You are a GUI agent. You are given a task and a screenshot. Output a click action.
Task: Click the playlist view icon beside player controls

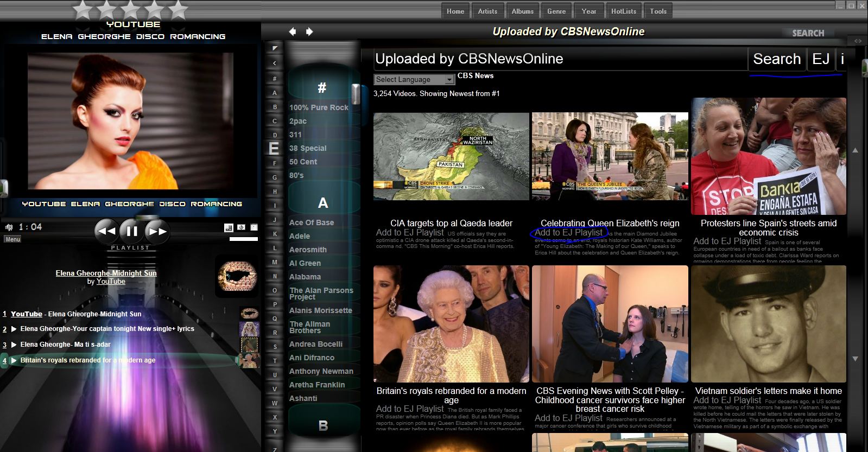tap(229, 227)
